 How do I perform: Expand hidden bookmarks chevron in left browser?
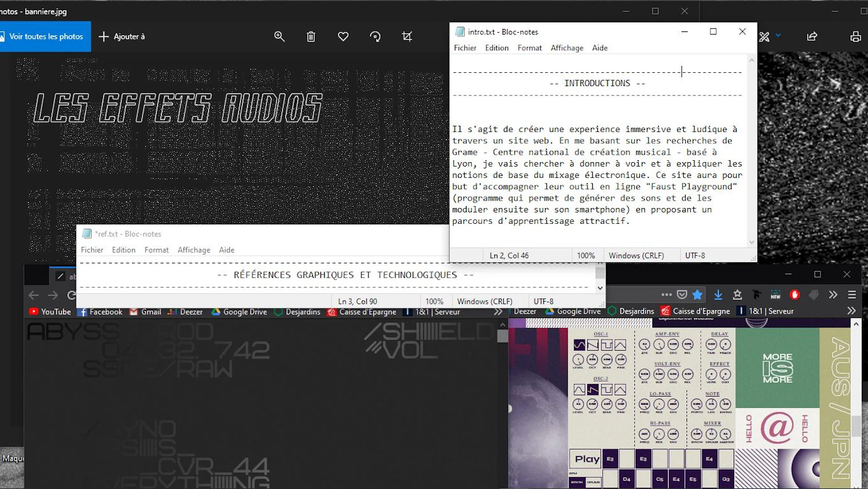[x=497, y=312]
